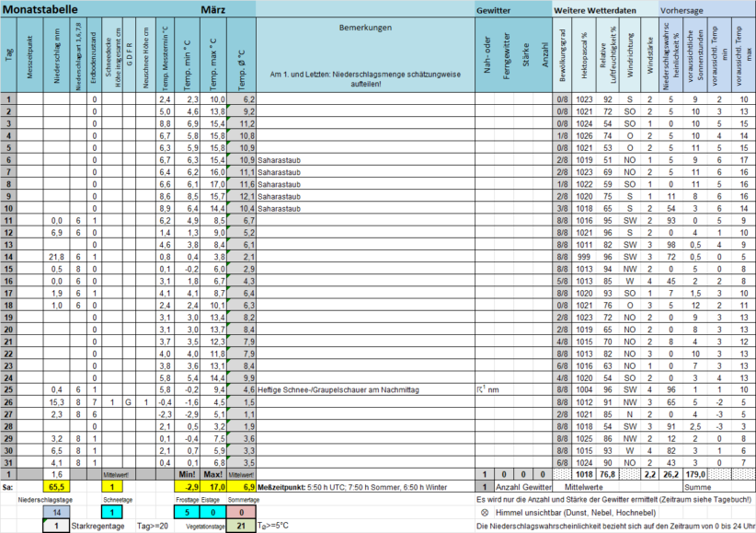Select the Vorhersage section header
Viewport: 756px width, 533px height.
tap(684, 8)
